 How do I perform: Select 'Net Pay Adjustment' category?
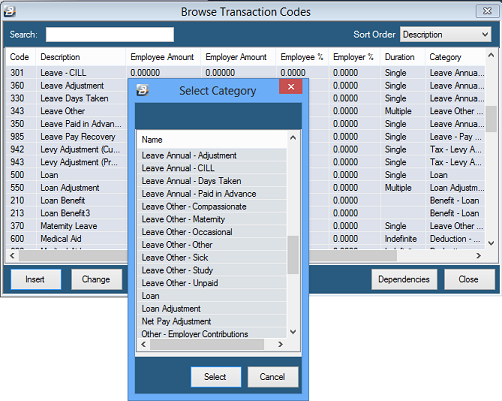click(x=212, y=322)
